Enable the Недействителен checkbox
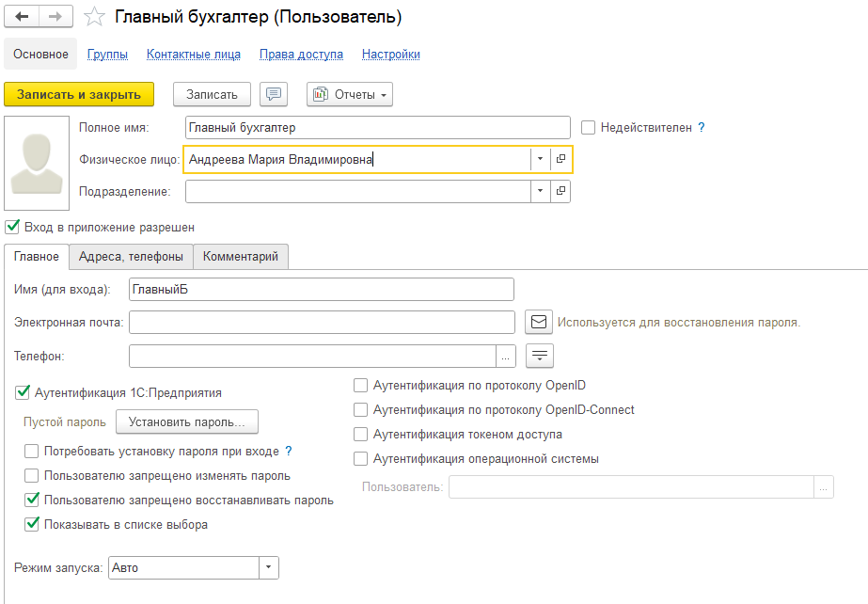The width and height of the screenshot is (868, 604). coord(588,127)
